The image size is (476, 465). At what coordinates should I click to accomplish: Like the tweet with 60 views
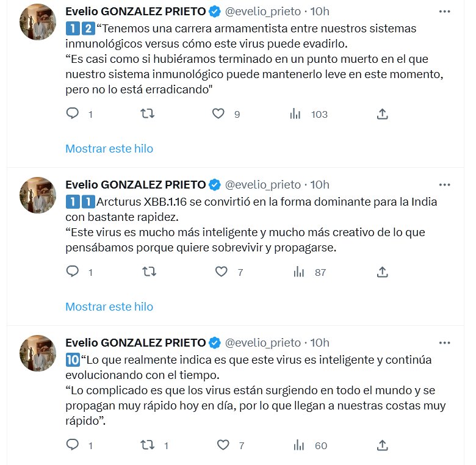point(223,445)
